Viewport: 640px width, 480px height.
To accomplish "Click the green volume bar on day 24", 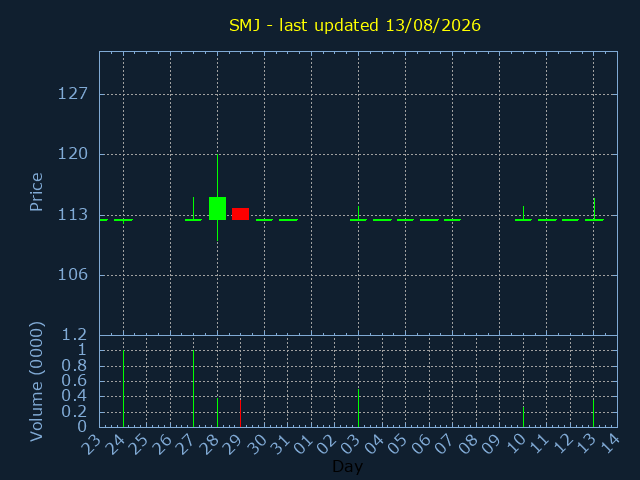I will tap(123, 389).
